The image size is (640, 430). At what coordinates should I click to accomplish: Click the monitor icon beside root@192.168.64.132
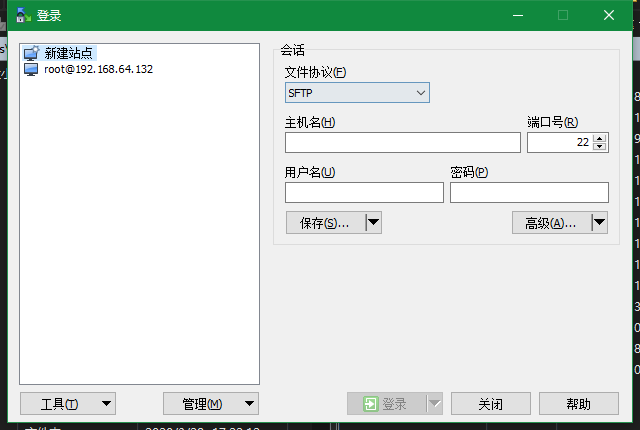point(31,69)
